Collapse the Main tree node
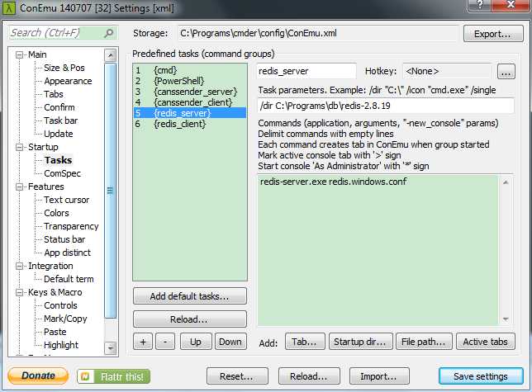Image resolution: width=532 pixels, height=392 pixels. 19,54
